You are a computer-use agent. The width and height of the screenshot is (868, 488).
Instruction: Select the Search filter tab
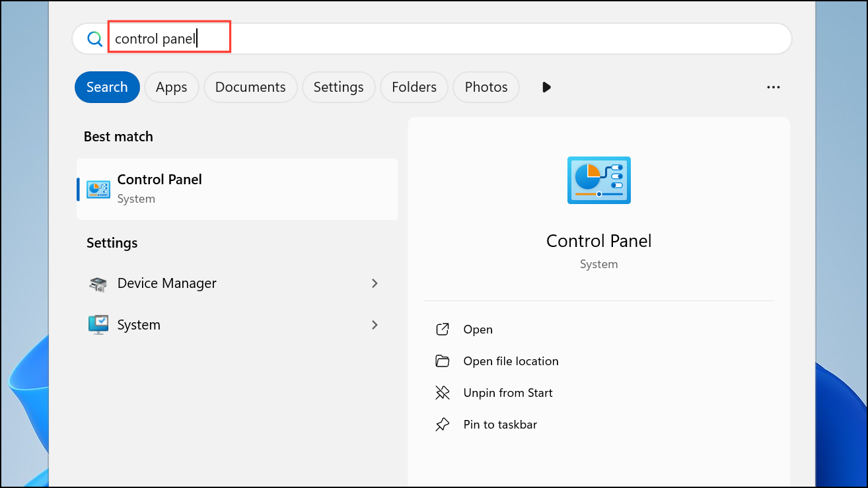point(107,87)
